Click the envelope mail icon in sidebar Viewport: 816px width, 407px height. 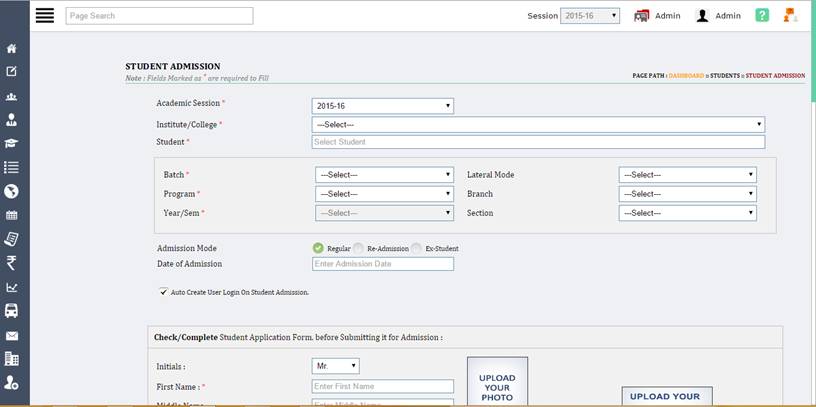(x=12, y=336)
